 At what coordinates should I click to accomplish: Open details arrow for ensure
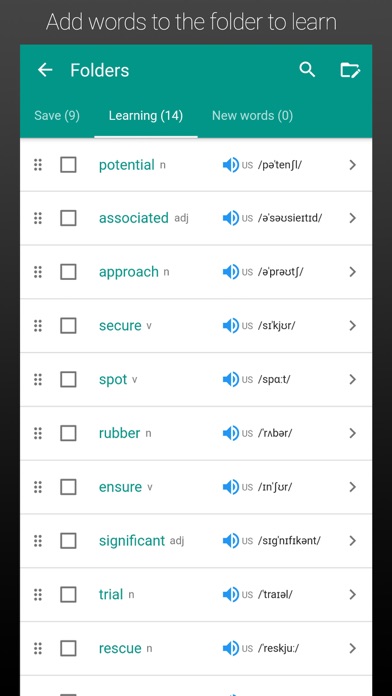352,487
